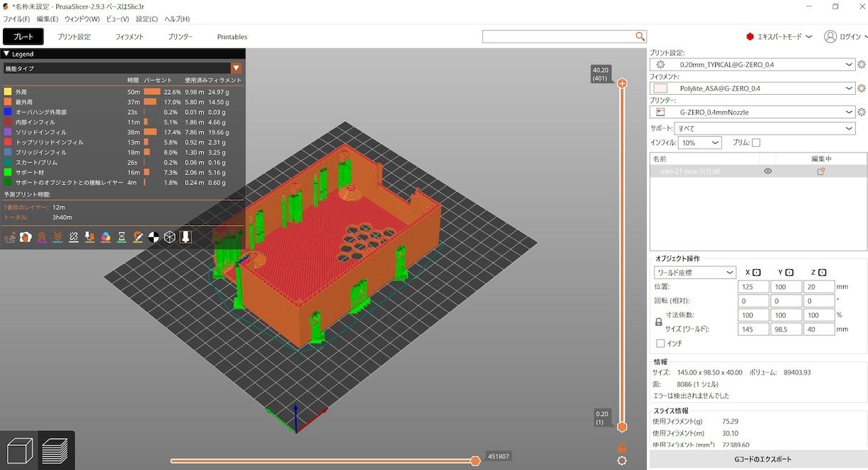Open the layer slider settings gear

pos(622,461)
